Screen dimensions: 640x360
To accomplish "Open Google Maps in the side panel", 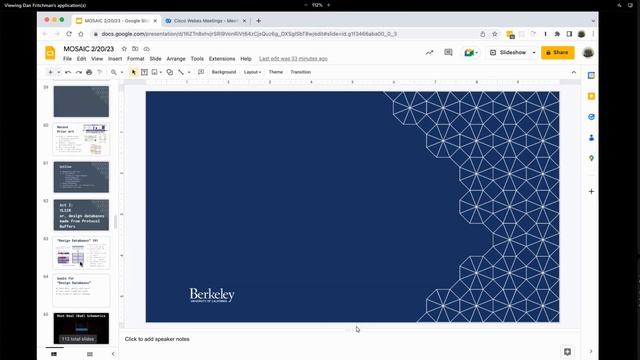I will pyautogui.click(x=591, y=158).
